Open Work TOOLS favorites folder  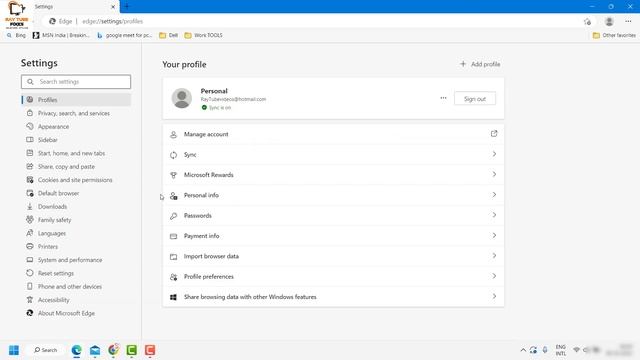coord(204,36)
